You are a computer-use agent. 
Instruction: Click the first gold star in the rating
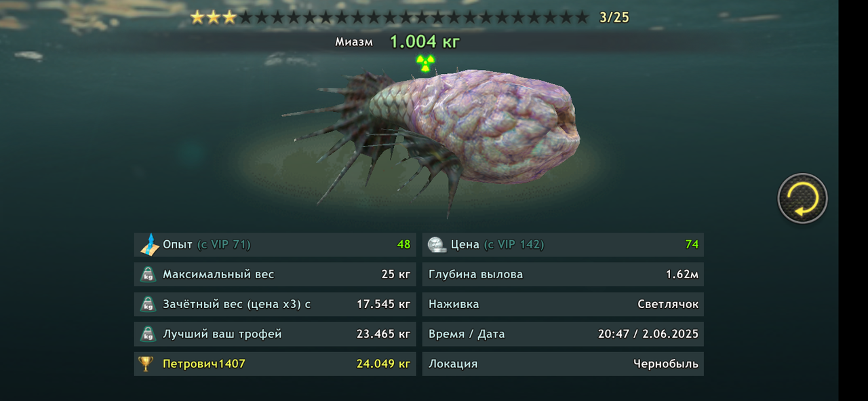[x=197, y=17]
